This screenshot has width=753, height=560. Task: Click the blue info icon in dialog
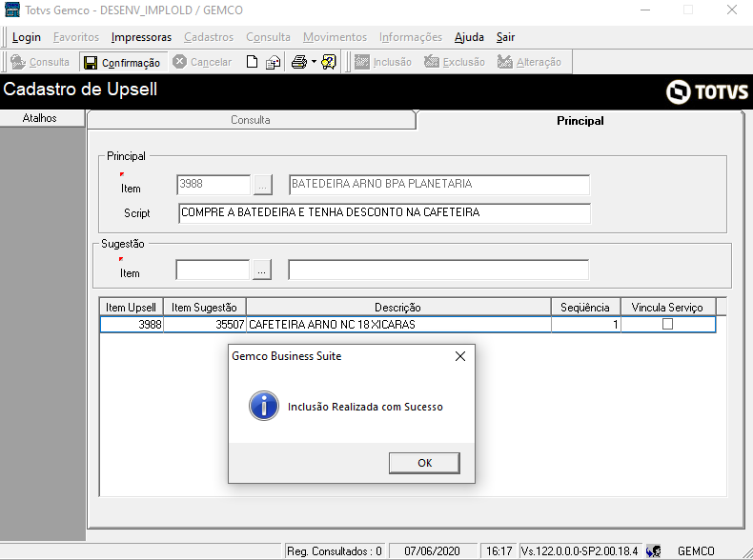(264, 406)
